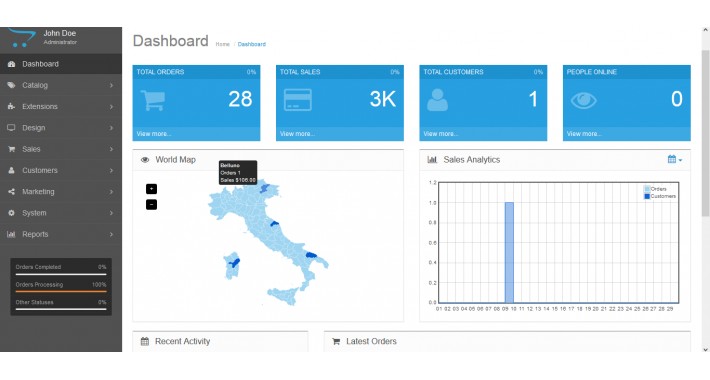
Task: Click the highlighted Belluno region on map
Action: click(264, 188)
